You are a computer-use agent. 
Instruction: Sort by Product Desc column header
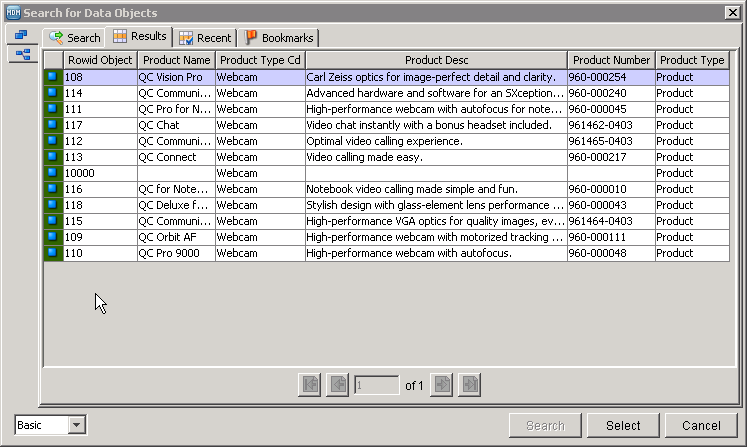coord(436,60)
